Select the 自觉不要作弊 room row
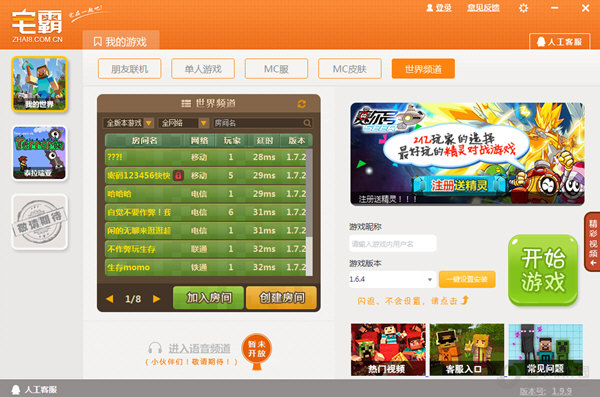 click(x=206, y=212)
